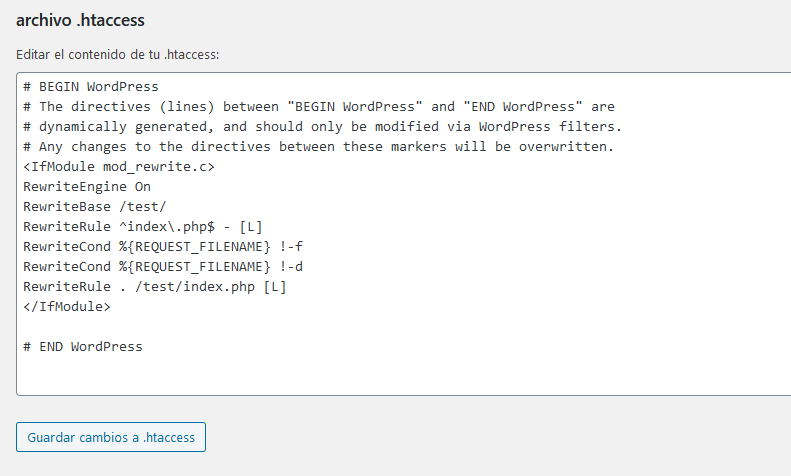Click inside the .htaccess content text area
Screen dimensions: 791x476
404,234
